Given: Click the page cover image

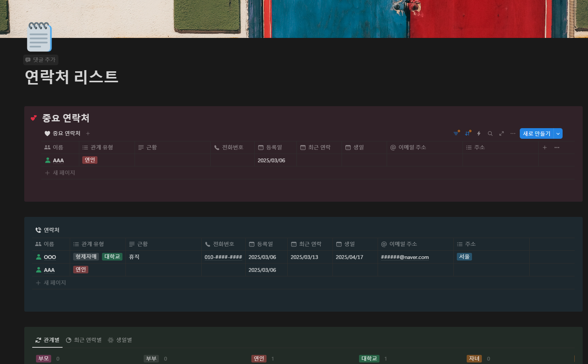Looking at the screenshot, I should [294, 19].
